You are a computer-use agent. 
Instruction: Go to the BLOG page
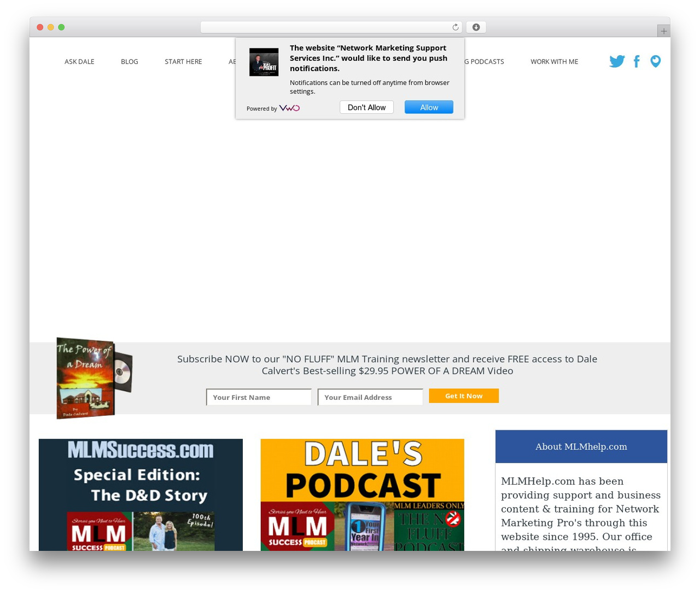point(130,62)
